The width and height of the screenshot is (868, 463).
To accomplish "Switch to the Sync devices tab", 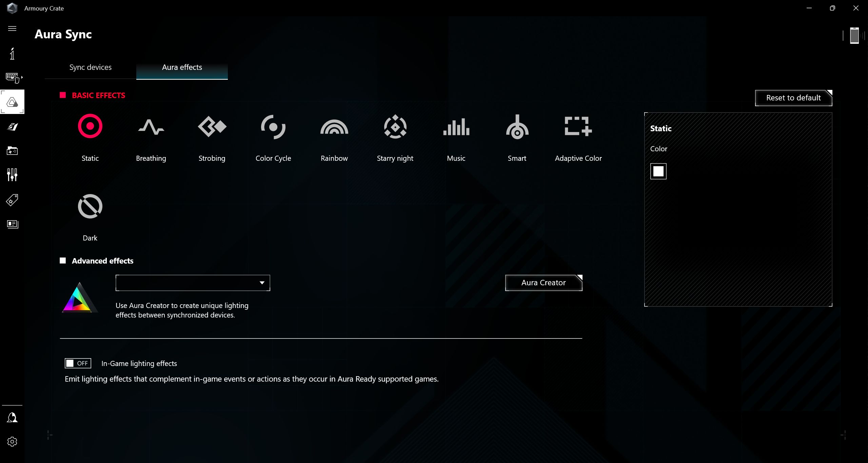I will click(x=90, y=67).
